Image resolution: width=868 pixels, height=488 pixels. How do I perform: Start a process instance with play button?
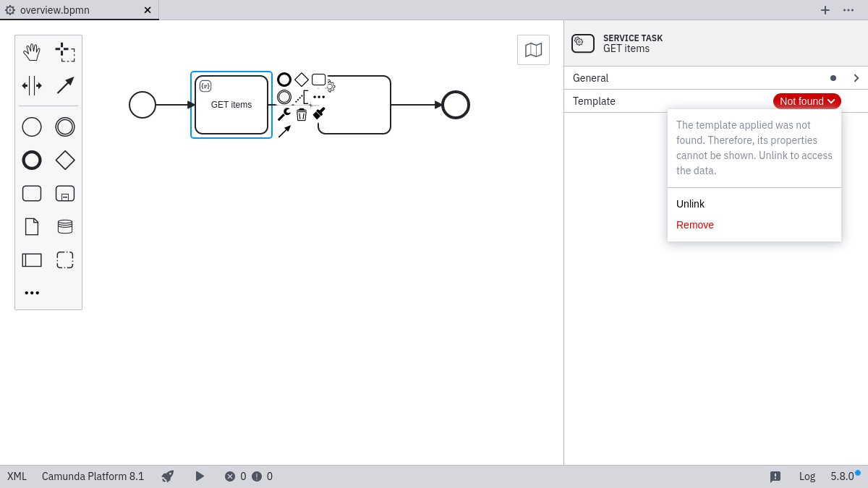[200, 476]
